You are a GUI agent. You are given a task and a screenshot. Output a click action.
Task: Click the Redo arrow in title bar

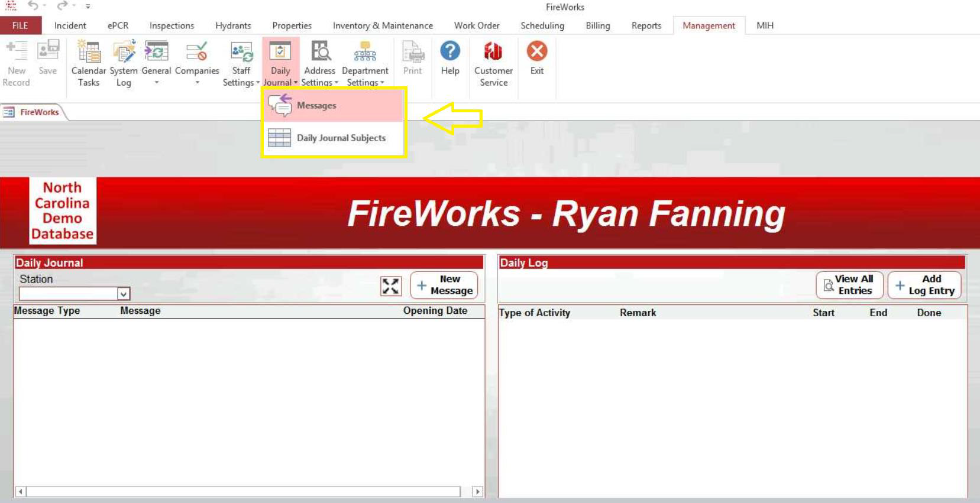tap(62, 6)
